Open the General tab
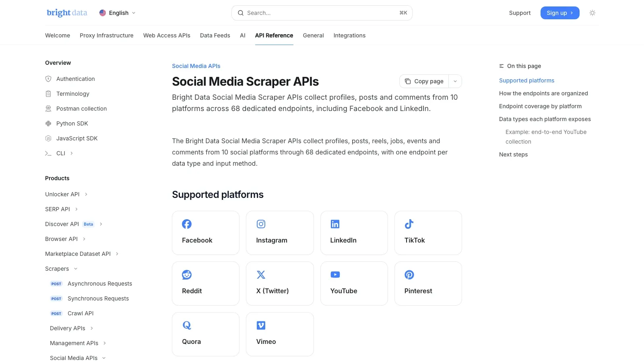Viewport: 644px width, 362px height. (x=313, y=35)
